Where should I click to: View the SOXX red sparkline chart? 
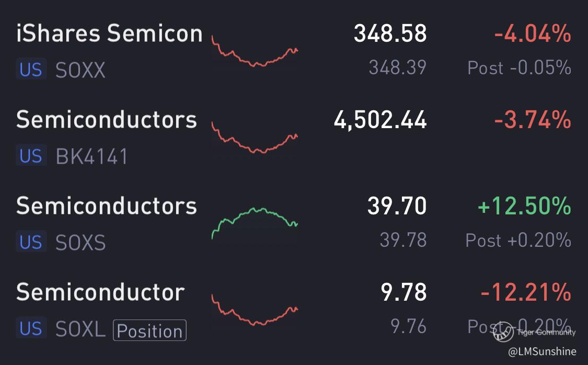[255, 51]
